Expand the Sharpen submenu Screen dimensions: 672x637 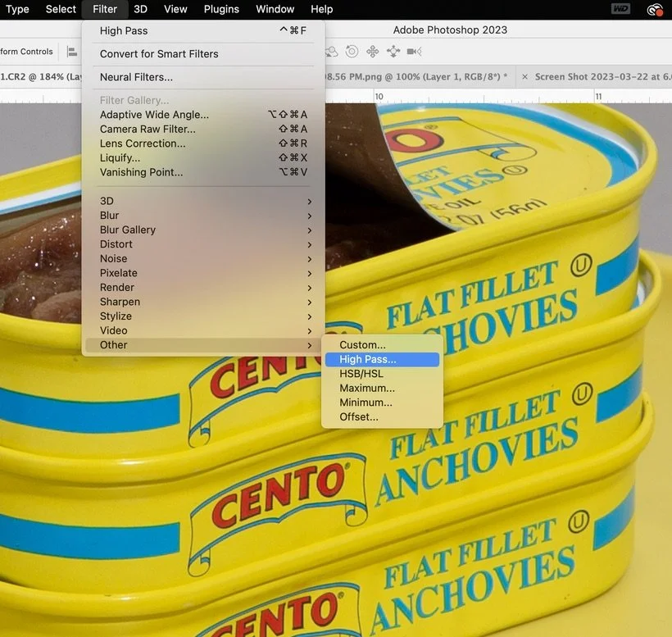click(x=203, y=302)
